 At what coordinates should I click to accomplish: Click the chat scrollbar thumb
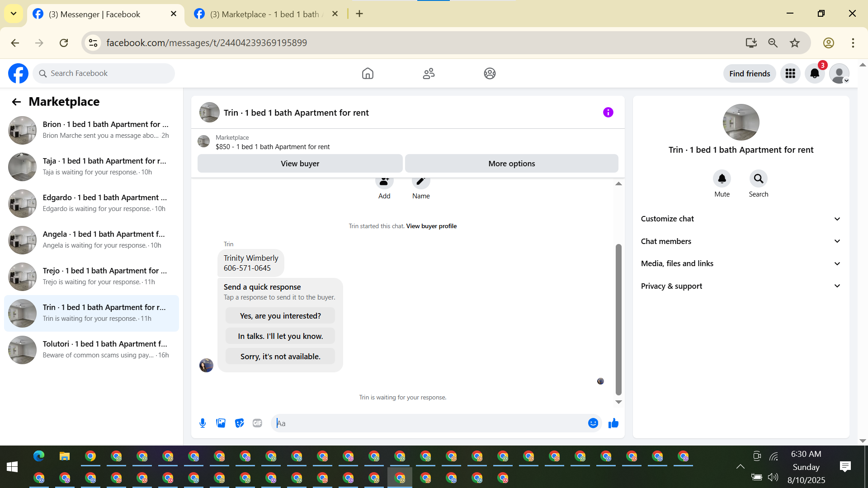click(x=618, y=319)
